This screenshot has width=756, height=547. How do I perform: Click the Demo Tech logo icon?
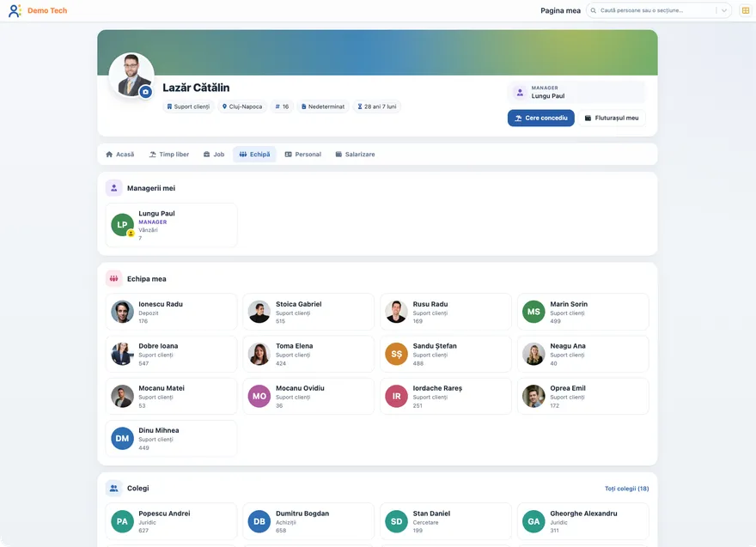15,10
